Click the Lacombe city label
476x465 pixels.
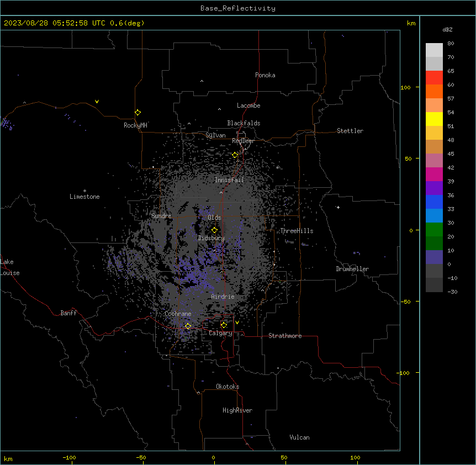pos(248,105)
